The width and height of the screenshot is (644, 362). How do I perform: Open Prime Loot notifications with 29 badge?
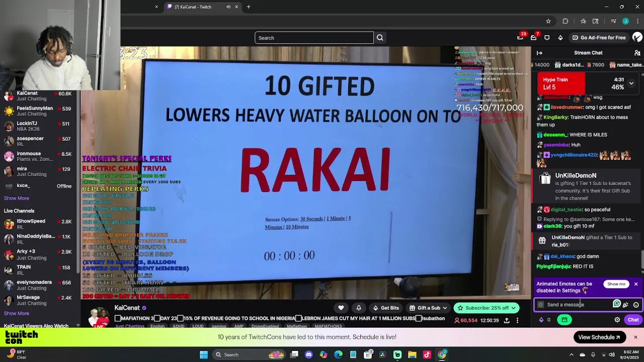520,37
